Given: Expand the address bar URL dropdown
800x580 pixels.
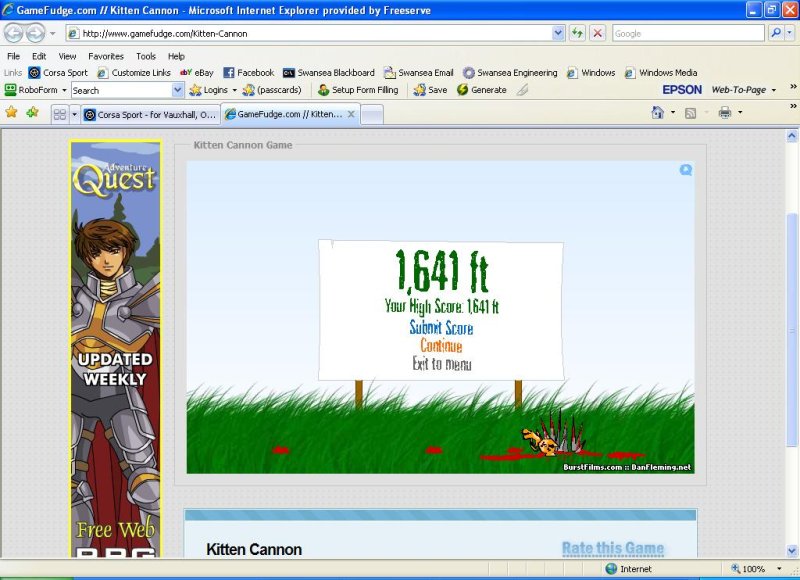Looking at the screenshot, I should pyautogui.click(x=558, y=33).
